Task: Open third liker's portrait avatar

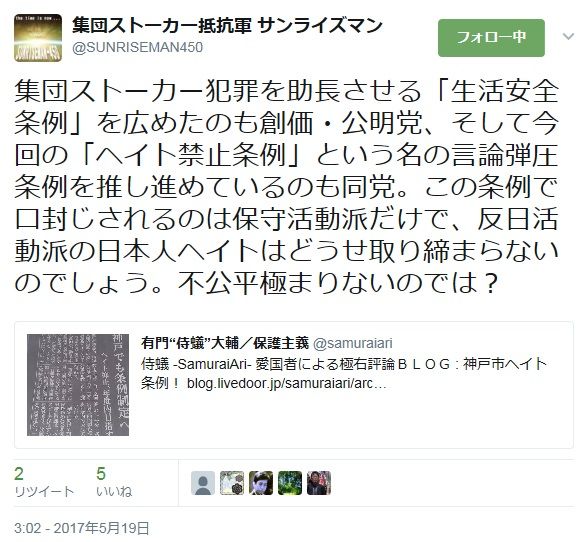Action: coord(261,483)
